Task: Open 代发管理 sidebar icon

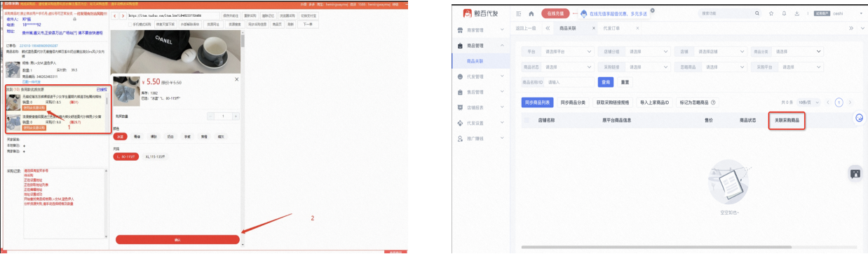Action: point(461,76)
